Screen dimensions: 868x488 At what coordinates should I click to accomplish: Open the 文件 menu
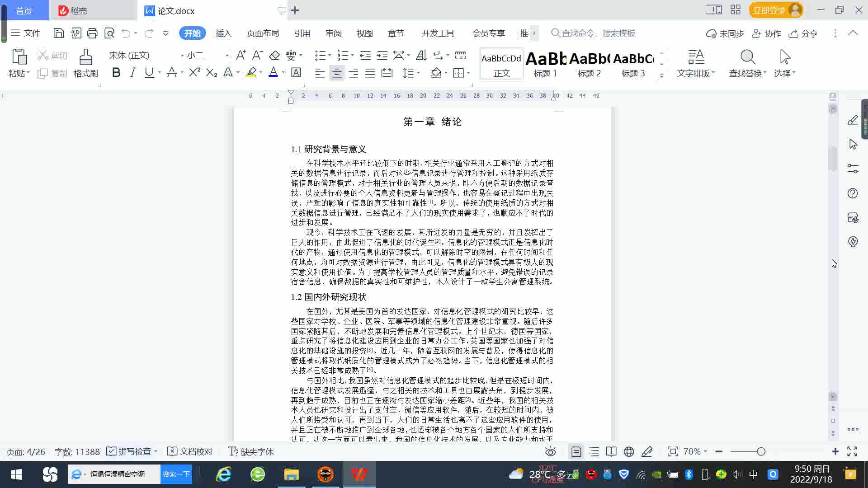tap(25, 33)
